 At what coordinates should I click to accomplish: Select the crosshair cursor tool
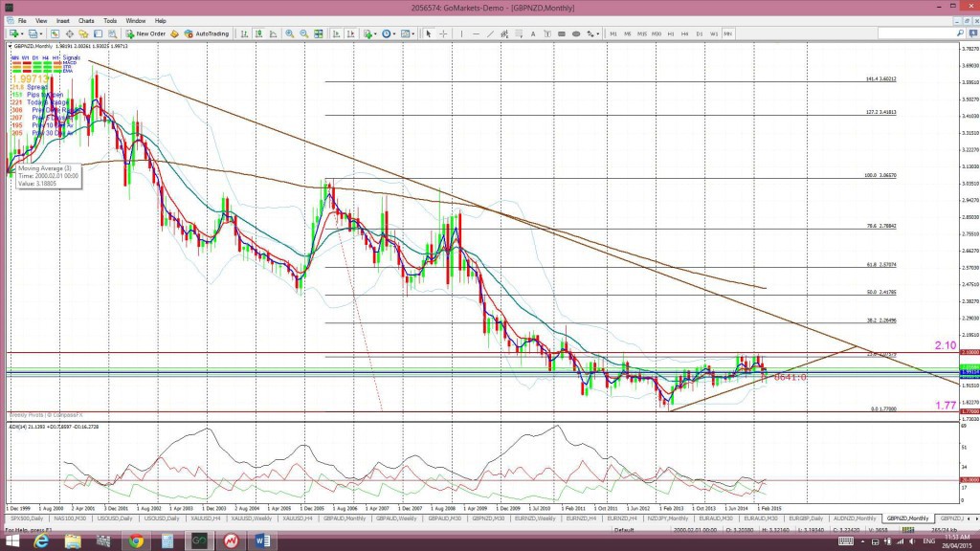coord(443,33)
